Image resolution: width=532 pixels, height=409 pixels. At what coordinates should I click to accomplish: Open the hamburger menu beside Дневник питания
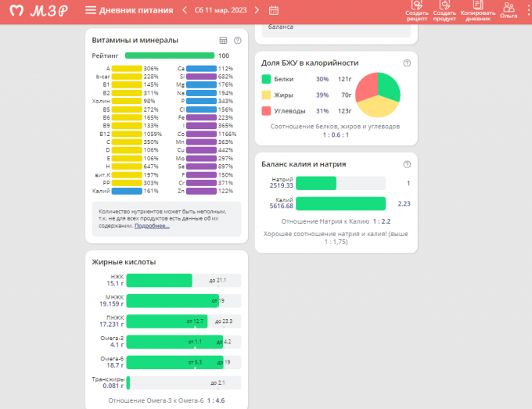(x=91, y=10)
